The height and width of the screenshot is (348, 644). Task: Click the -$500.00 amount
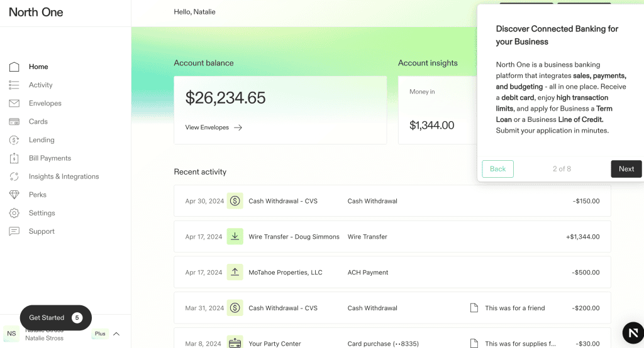point(586,273)
